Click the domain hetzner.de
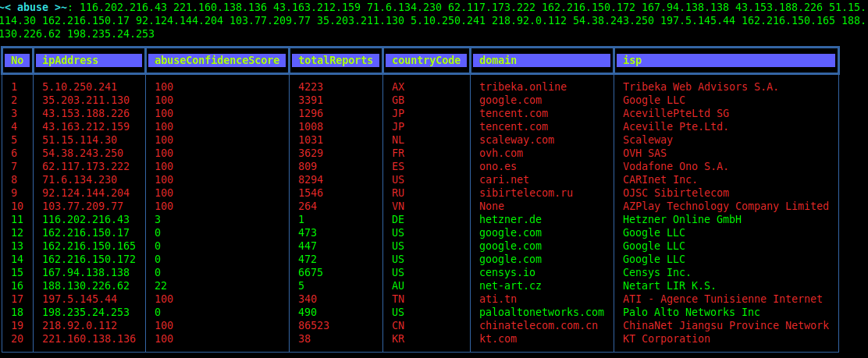The width and height of the screenshot is (868, 358). (510, 220)
